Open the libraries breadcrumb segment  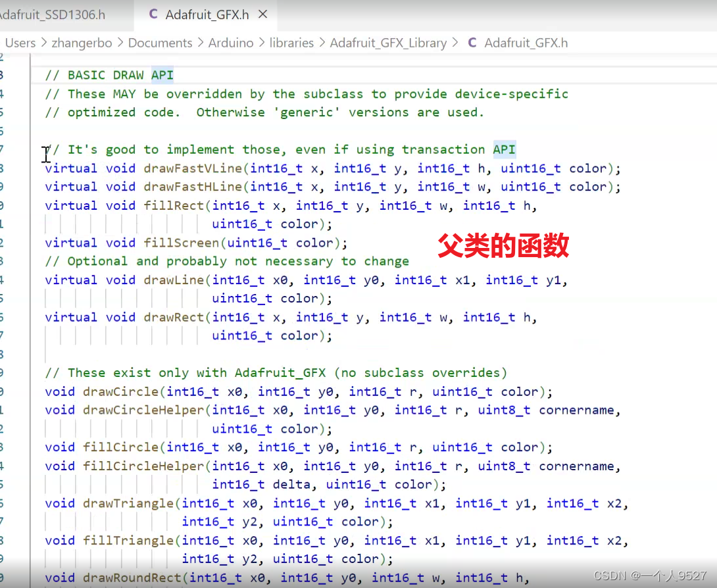[x=291, y=43]
